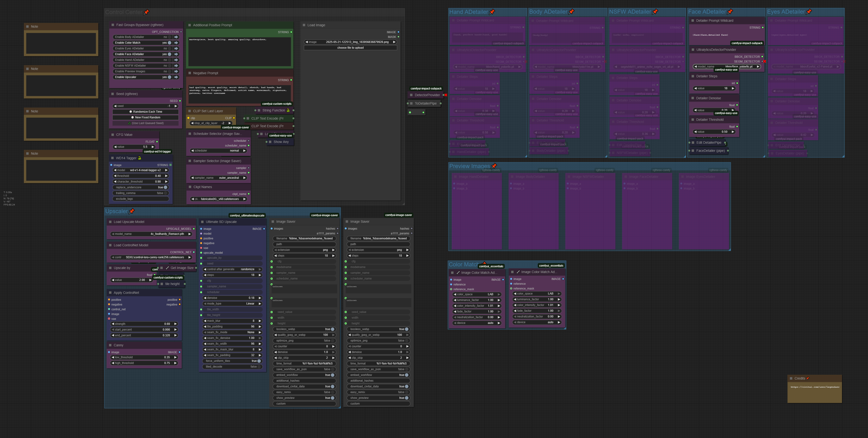Click the Eyes ADetailer pin icon
This screenshot has height=438, width=868.
[x=809, y=12]
